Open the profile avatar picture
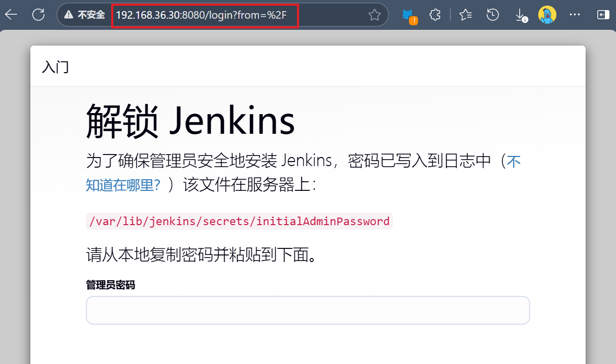Screen dimensions: 616x364 [x=547, y=15]
